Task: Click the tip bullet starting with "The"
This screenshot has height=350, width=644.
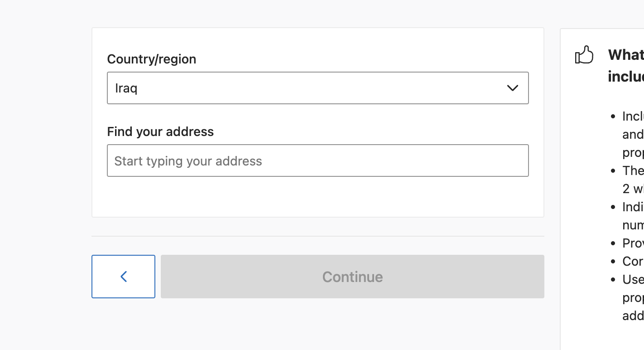Action: tap(633, 170)
